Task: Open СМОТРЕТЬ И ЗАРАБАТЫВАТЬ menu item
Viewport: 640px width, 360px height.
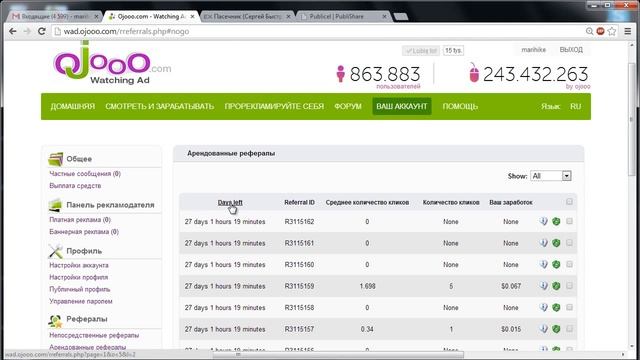Action: (160, 107)
